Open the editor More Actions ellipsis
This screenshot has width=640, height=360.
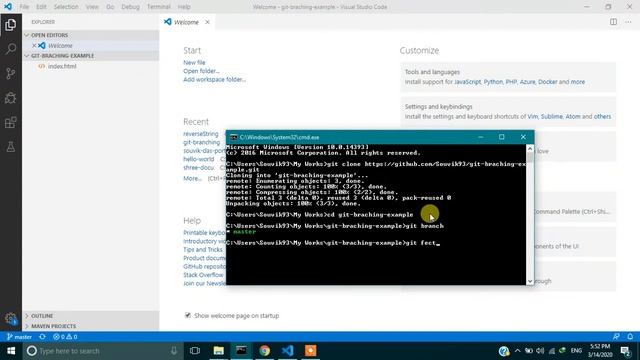tap(628, 22)
